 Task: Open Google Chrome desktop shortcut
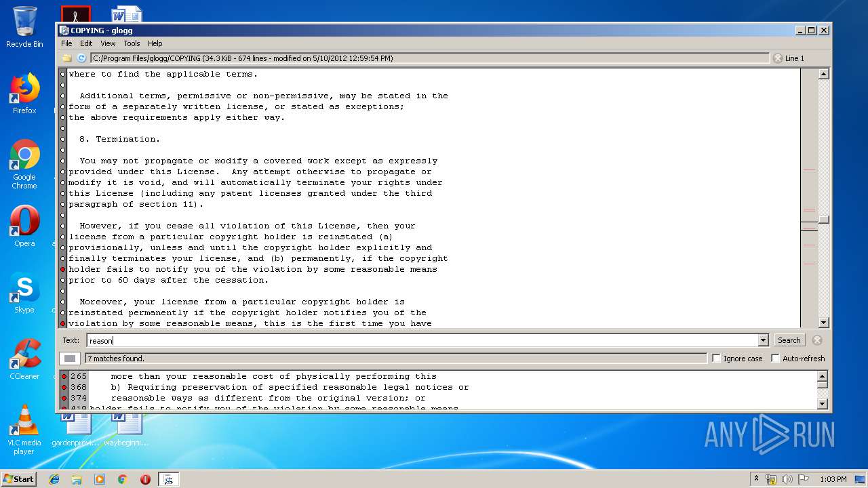[24, 165]
